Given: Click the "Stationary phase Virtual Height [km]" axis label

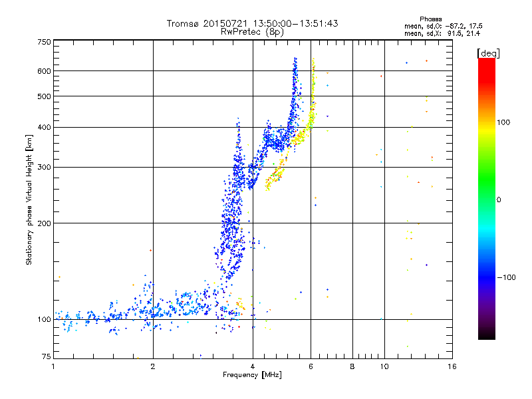Looking at the screenshot, I should point(29,199).
